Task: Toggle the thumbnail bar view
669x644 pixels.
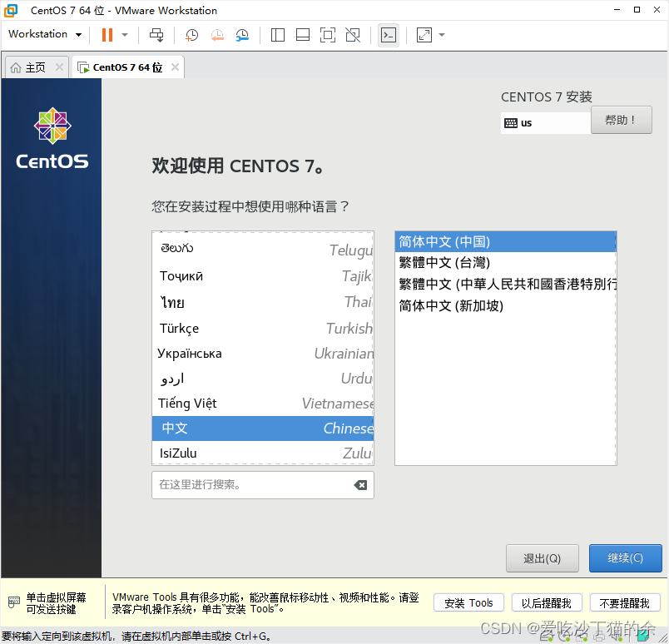Action: 303,35
